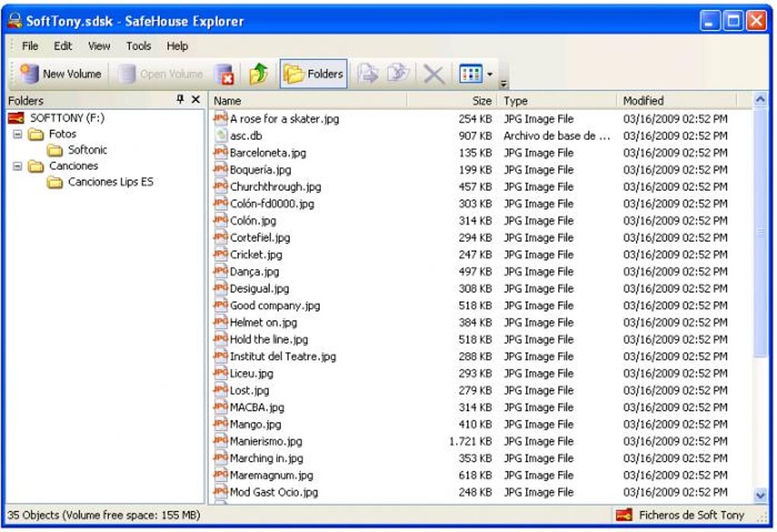Click the JPG icon beside Barceloneta.jpg
The height and width of the screenshot is (532, 777).
point(220,152)
